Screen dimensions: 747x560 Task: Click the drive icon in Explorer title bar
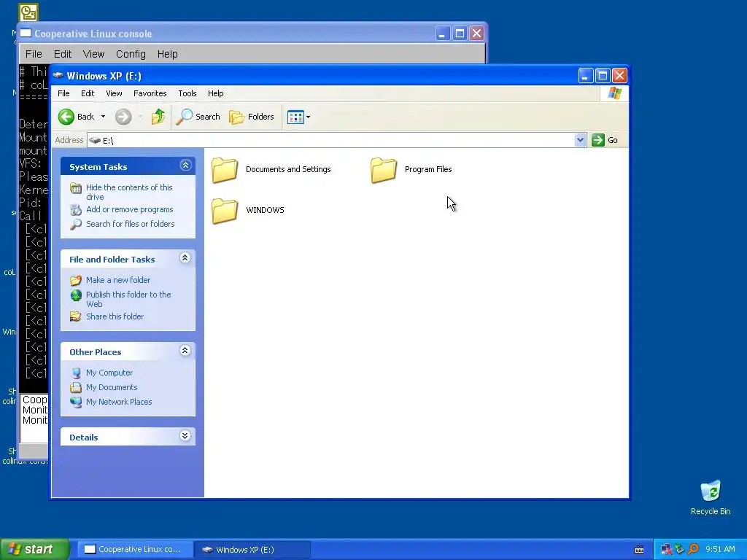coord(58,76)
